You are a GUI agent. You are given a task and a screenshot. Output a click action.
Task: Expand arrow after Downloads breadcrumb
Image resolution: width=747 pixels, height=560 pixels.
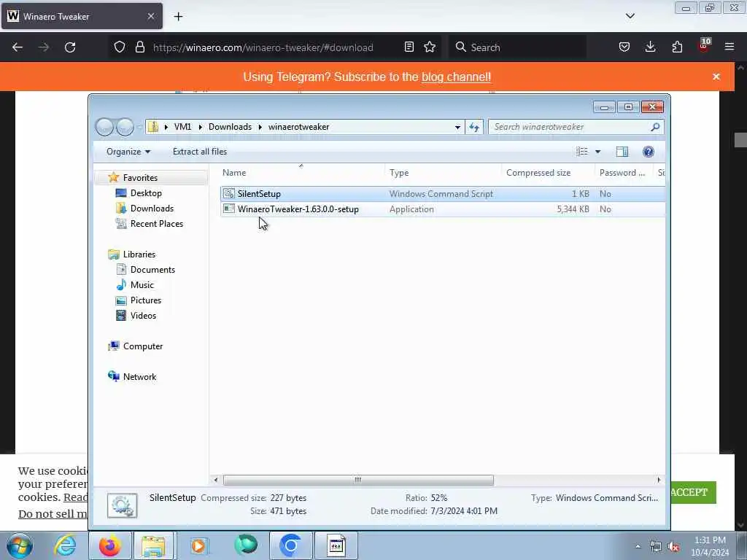coord(260,127)
